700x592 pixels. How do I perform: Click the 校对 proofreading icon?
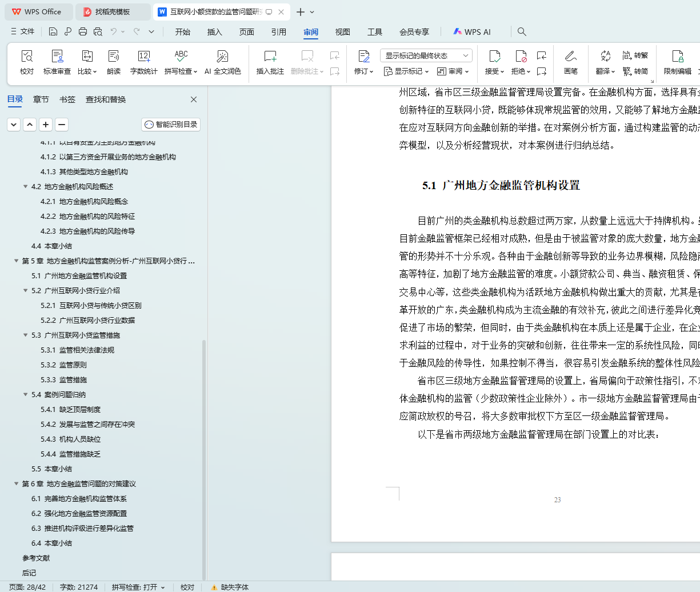[27, 62]
